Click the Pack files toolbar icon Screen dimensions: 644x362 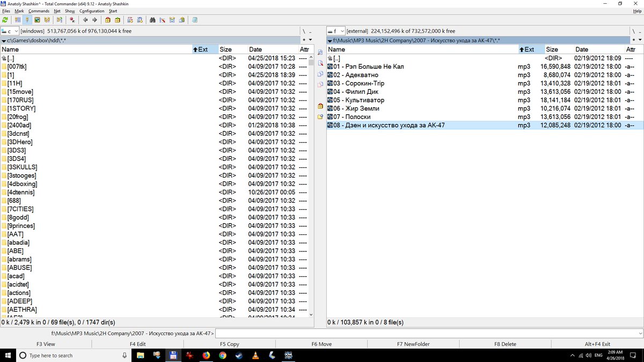click(x=107, y=20)
